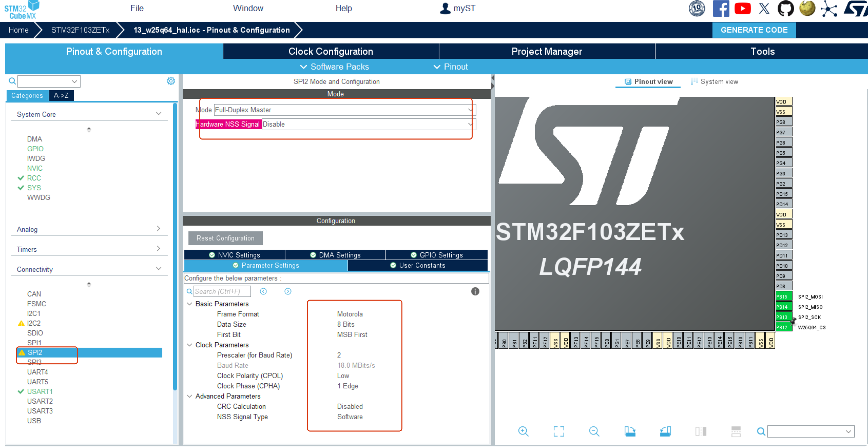Switch to System view
The height and width of the screenshot is (447, 868).
714,81
